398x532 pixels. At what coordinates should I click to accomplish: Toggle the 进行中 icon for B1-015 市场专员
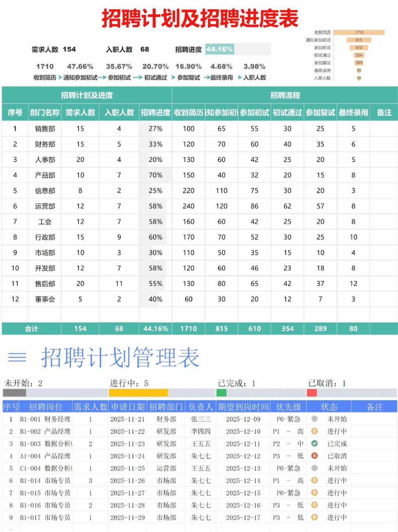pyautogui.click(x=315, y=493)
